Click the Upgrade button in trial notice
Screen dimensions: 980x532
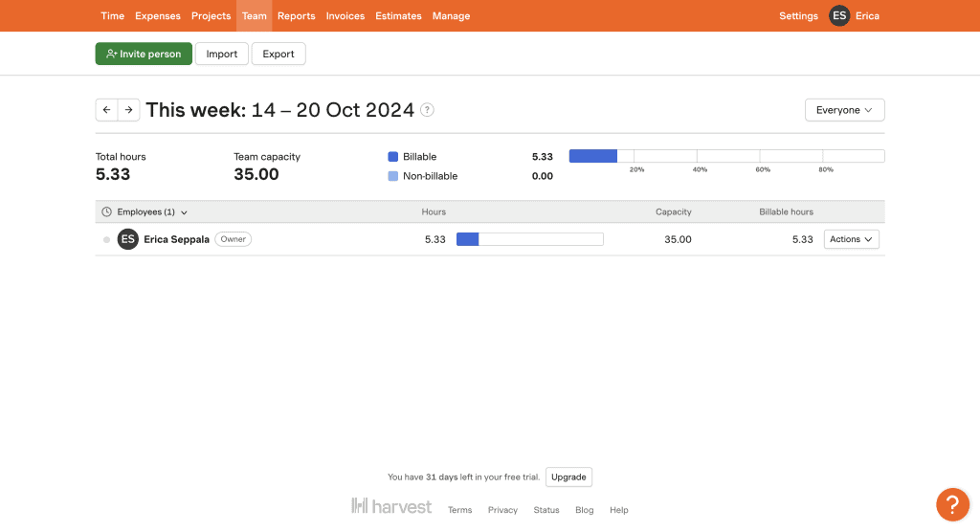click(568, 477)
